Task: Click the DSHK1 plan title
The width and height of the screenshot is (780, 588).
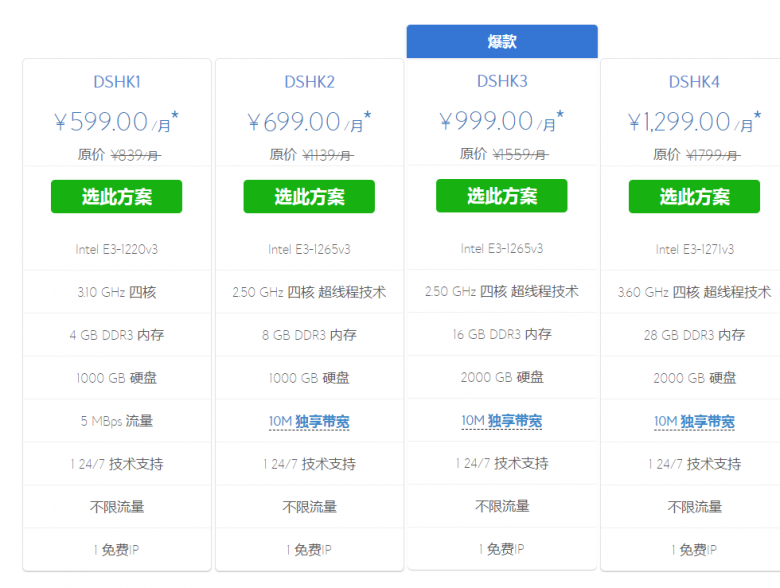Action: [116, 82]
